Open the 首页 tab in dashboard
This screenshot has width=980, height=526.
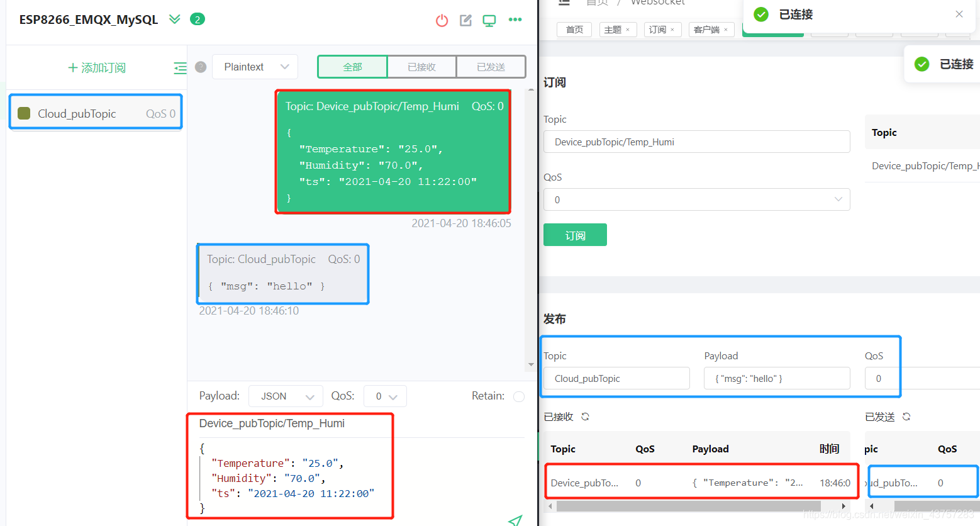[x=574, y=30]
